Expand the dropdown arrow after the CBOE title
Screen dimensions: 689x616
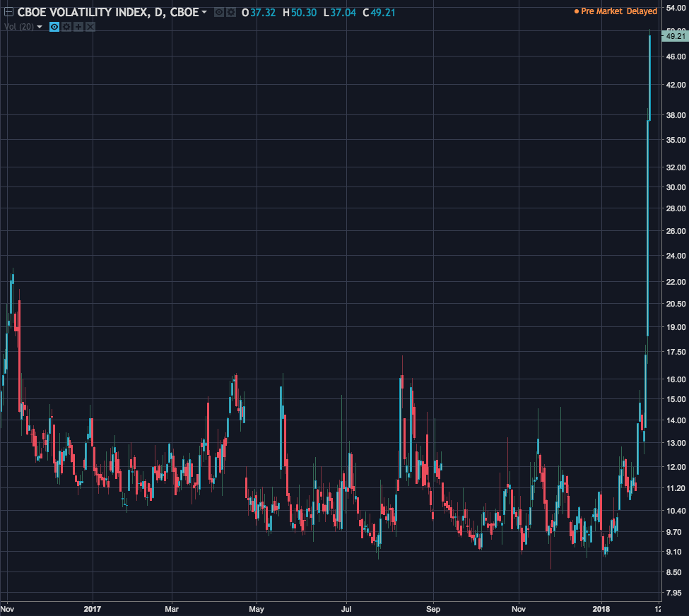pyautogui.click(x=204, y=12)
